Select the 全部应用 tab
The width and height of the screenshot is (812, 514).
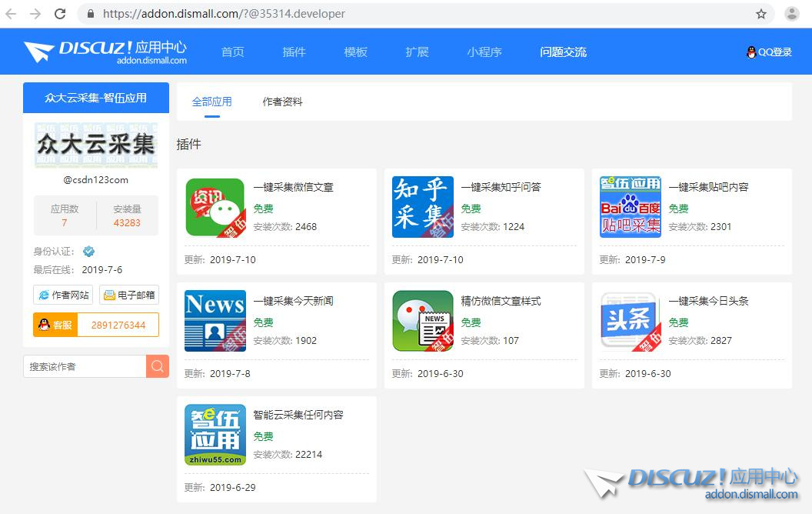tap(211, 102)
